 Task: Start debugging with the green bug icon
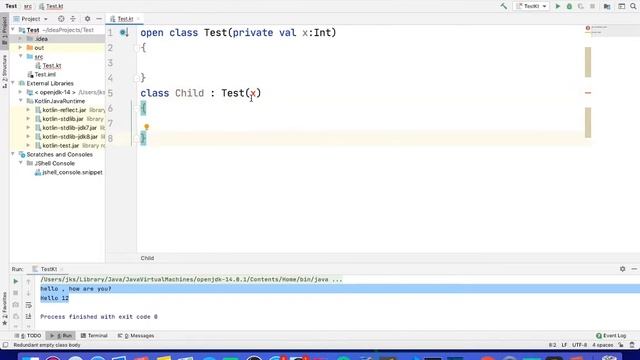(x=569, y=6)
